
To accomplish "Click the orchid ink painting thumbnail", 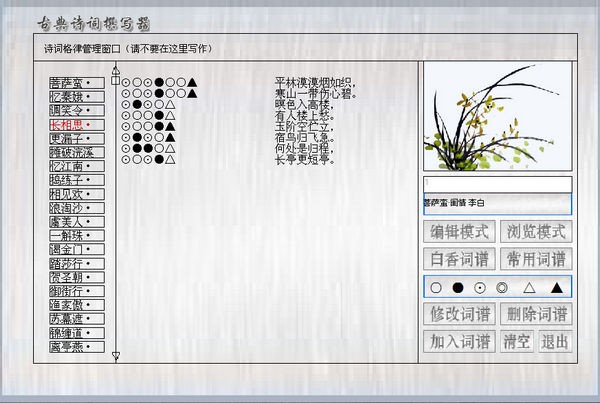I will point(497,116).
